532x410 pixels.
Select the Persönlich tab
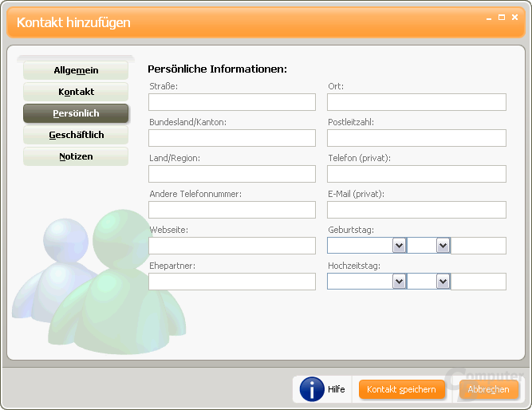(76, 113)
